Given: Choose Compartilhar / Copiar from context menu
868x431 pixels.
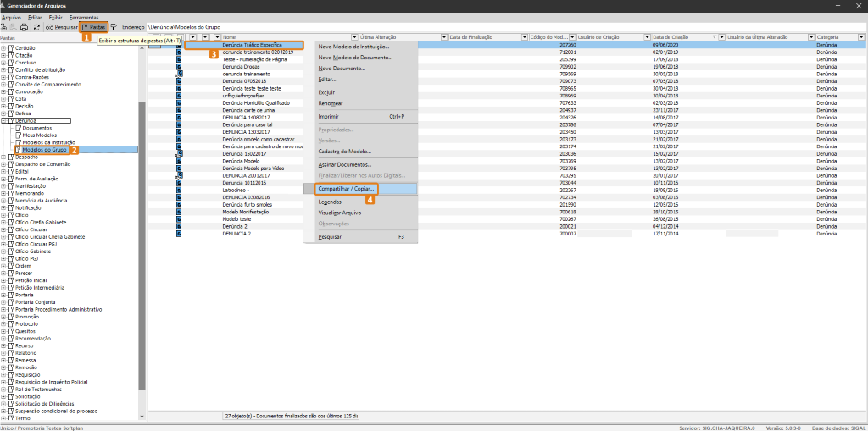Looking at the screenshot, I should pyautogui.click(x=346, y=188).
